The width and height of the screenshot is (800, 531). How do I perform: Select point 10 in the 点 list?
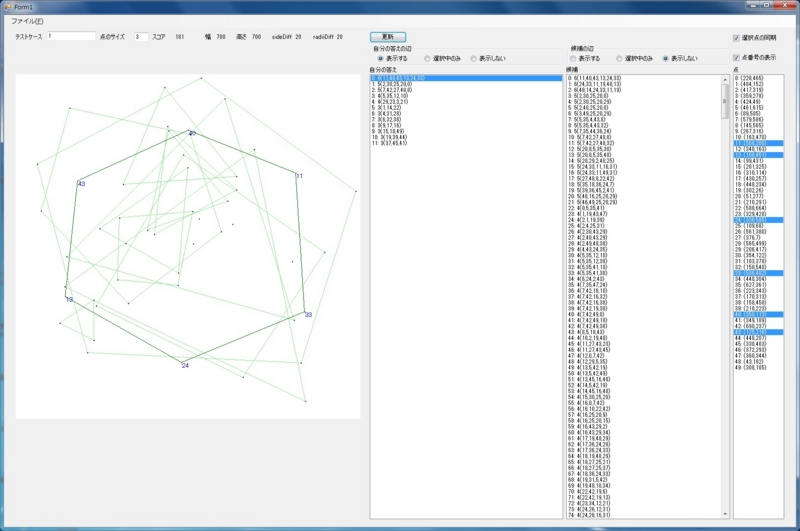click(758, 137)
